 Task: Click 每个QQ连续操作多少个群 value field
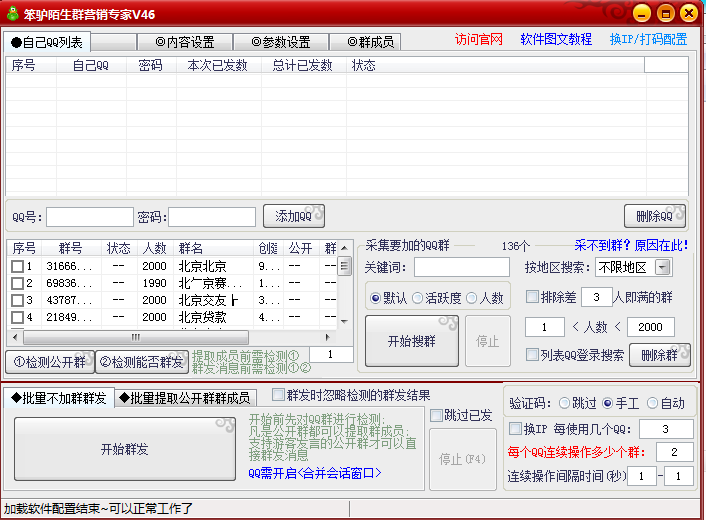point(674,452)
